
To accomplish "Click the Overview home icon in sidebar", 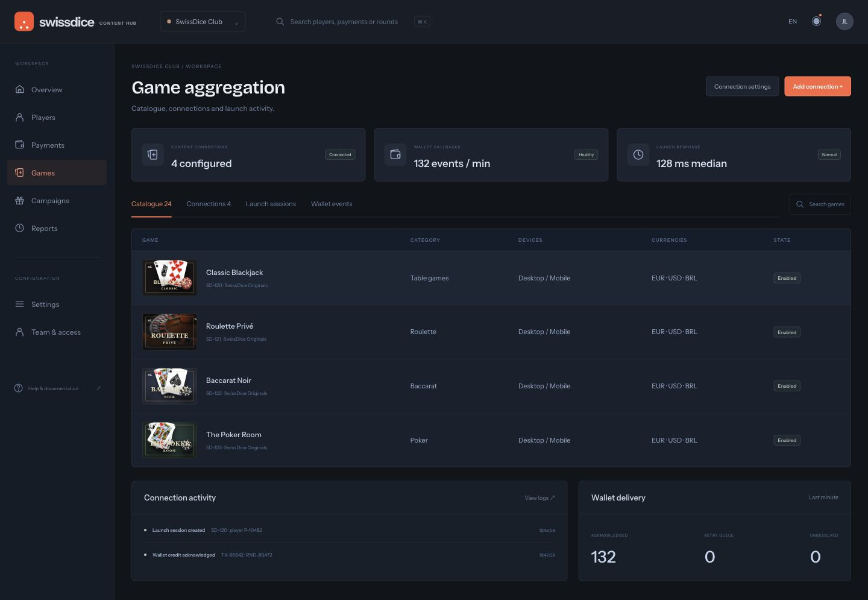I will click(x=20, y=90).
